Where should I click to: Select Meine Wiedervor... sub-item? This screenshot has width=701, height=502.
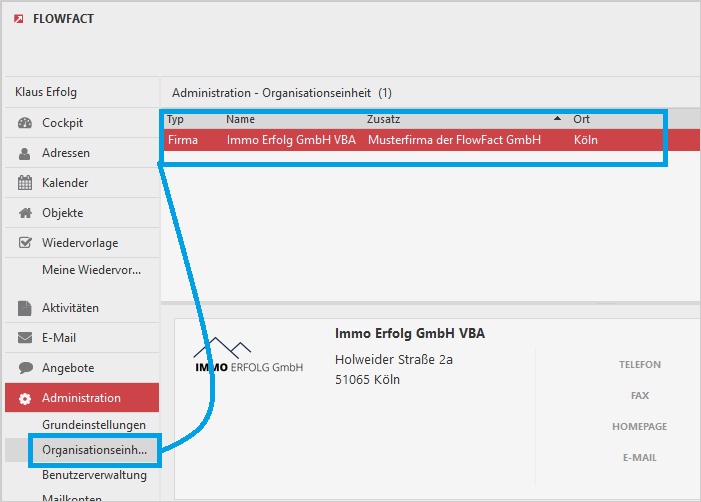pos(91,270)
